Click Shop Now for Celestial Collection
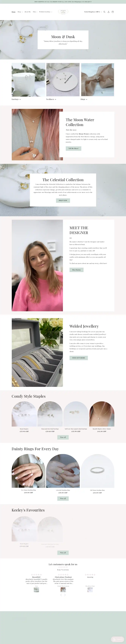The height and width of the screenshot is (644, 126). (63, 201)
